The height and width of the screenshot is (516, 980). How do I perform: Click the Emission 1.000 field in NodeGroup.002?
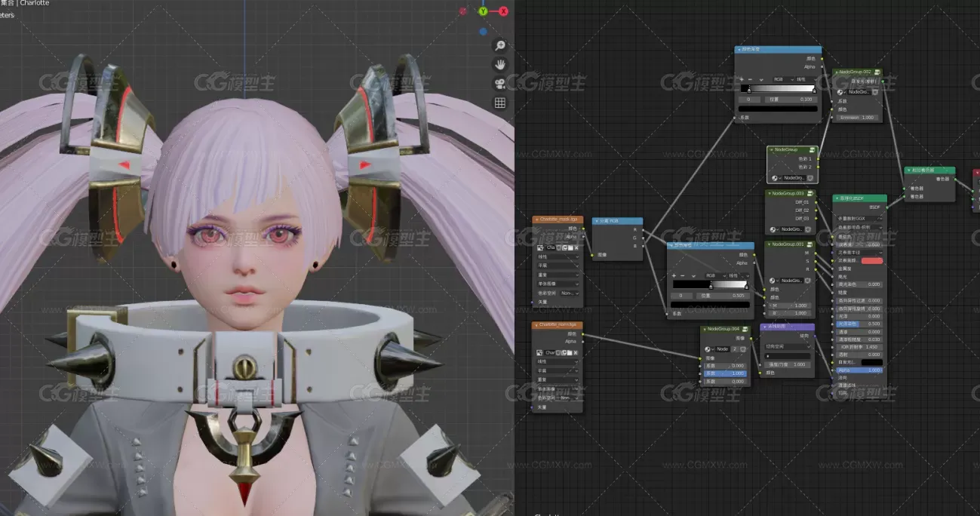(x=856, y=118)
